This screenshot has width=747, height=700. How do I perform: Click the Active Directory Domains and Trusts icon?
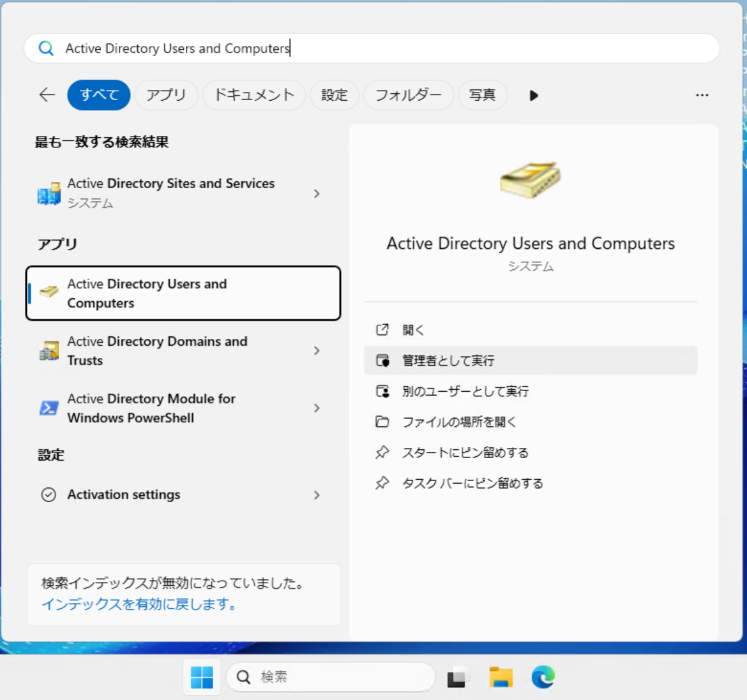tap(49, 351)
